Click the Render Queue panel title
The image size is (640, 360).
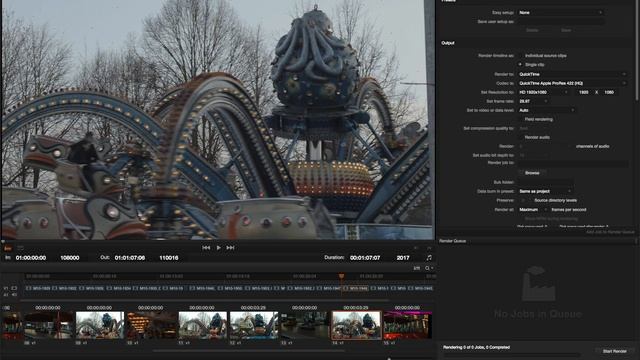click(453, 241)
